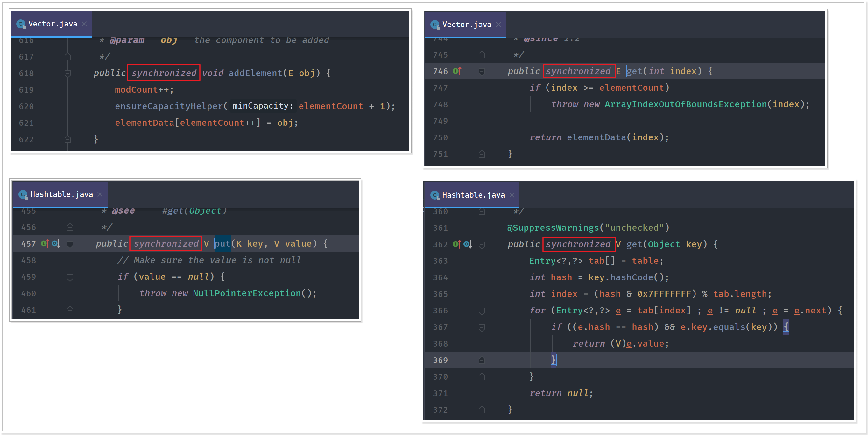Collapse the if block fold at line 459
This screenshot has height=435, width=868.
(x=70, y=277)
